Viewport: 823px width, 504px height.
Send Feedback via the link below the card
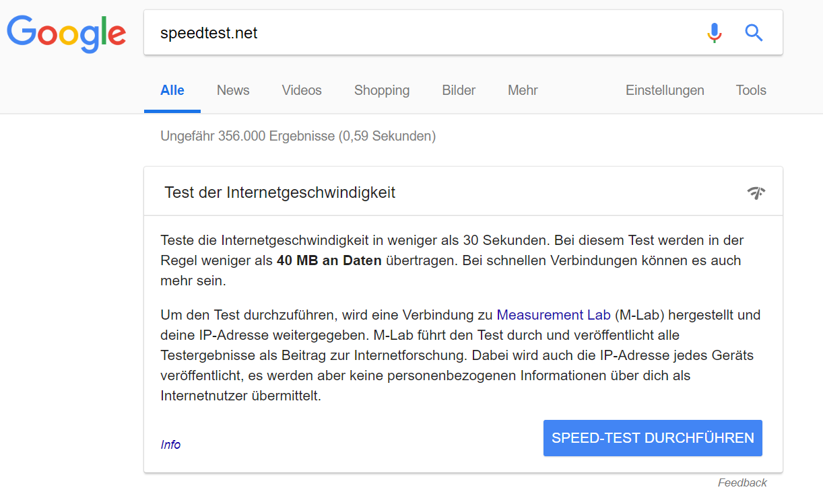742,482
